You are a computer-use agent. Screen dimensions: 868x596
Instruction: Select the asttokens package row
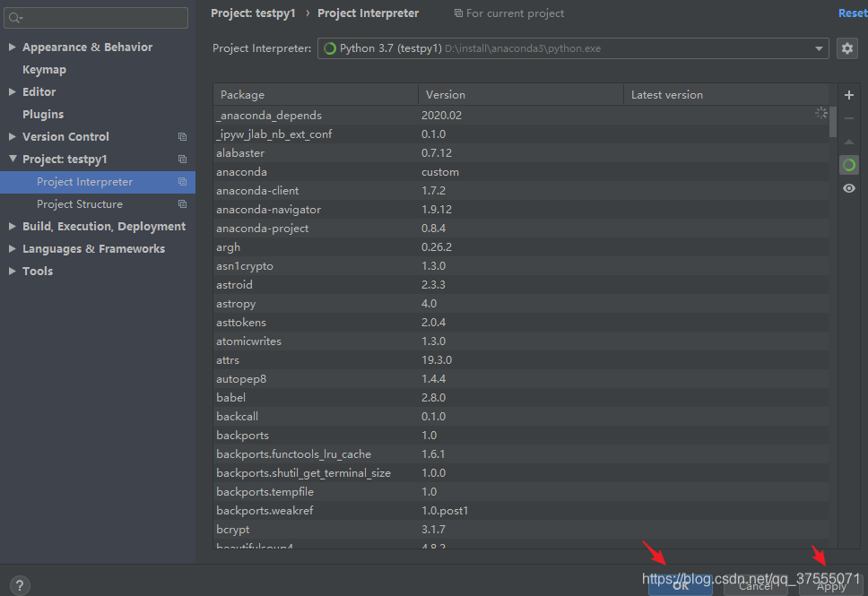tap(521, 322)
